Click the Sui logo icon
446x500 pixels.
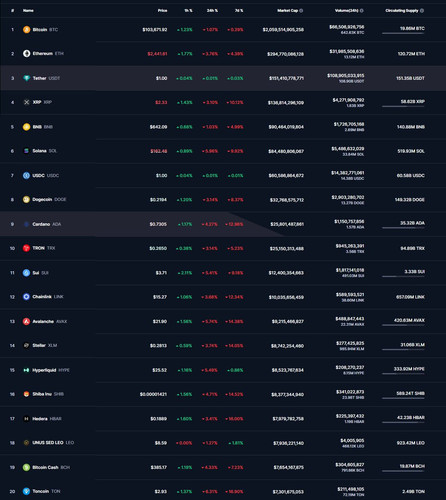point(26,273)
